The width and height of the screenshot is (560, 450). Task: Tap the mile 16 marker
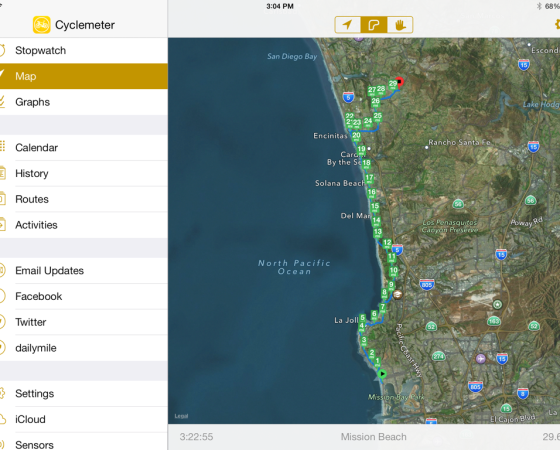pyautogui.click(x=371, y=192)
